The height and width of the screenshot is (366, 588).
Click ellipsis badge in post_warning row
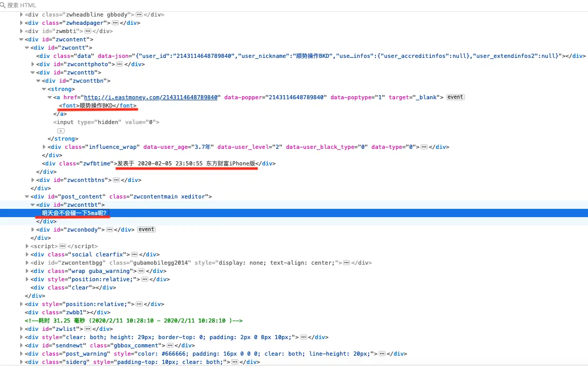[382, 354]
